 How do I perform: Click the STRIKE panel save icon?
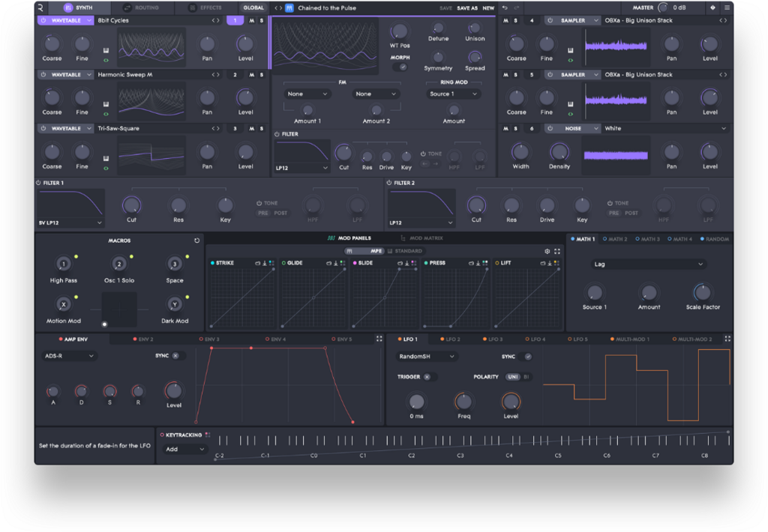pos(265,263)
